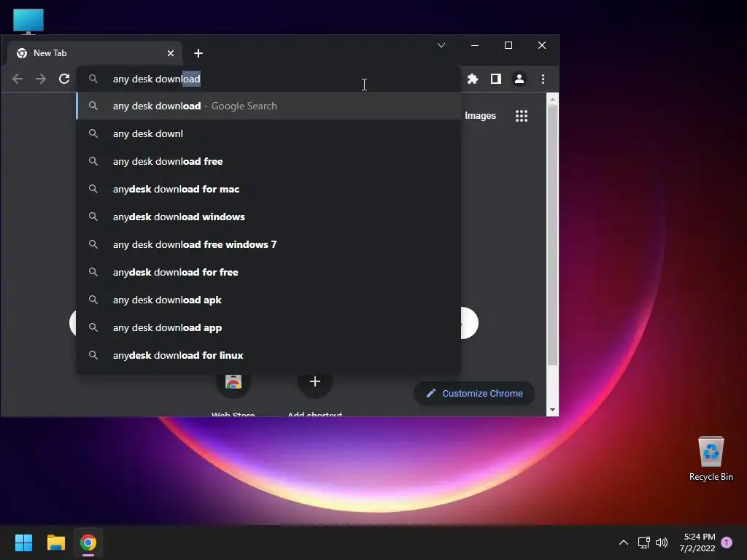The height and width of the screenshot is (560, 747).
Task: Close the New Tab tab
Action: tap(171, 53)
